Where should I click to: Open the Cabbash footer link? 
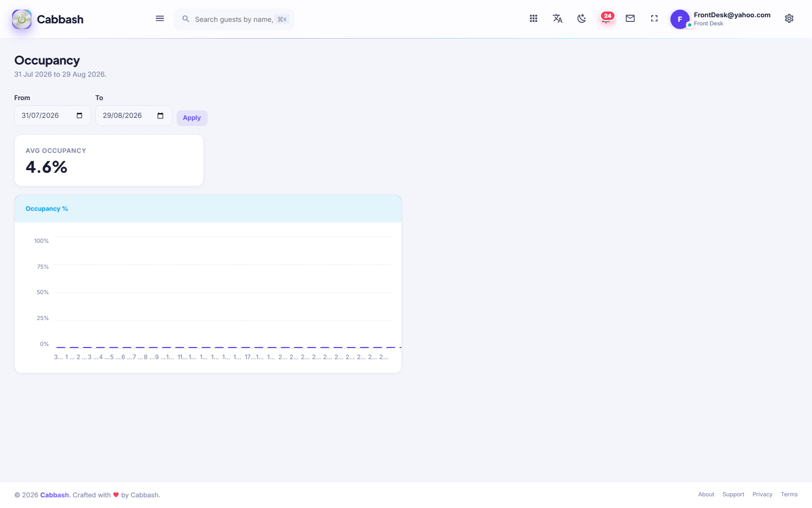coord(54,495)
